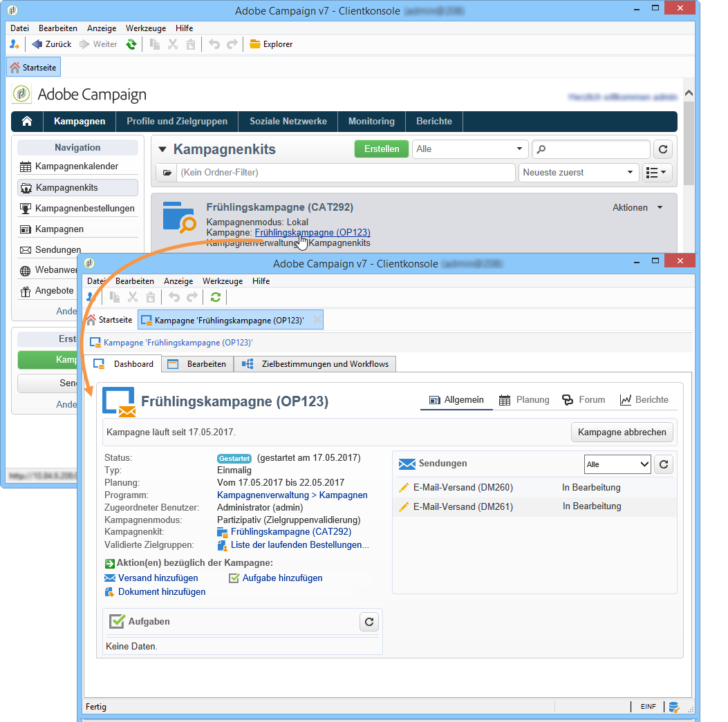
Task: Refresh the Aufgaben panel
Action: click(x=369, y=622)
